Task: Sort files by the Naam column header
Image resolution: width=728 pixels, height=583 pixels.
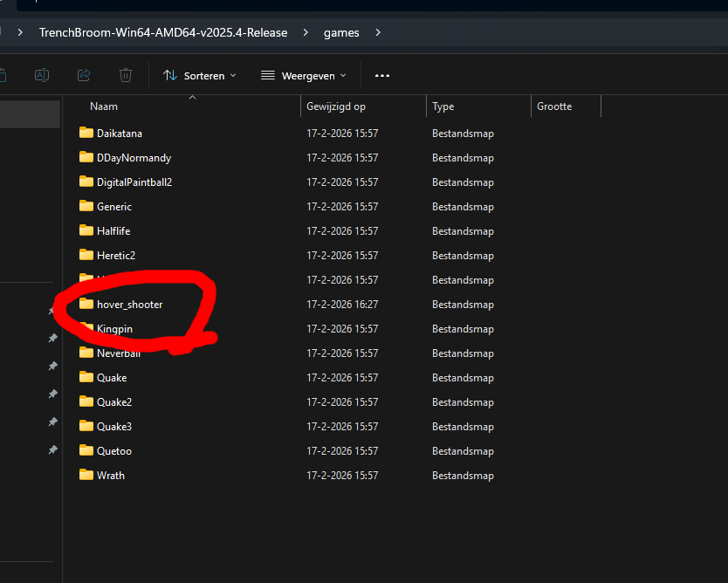Action: coord(103,106)
